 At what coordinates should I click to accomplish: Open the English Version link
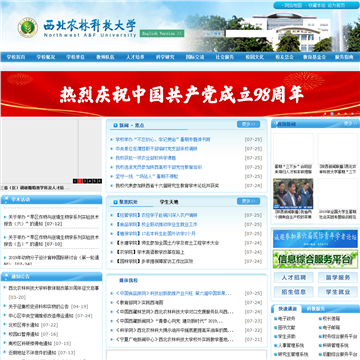pos(162,34)
